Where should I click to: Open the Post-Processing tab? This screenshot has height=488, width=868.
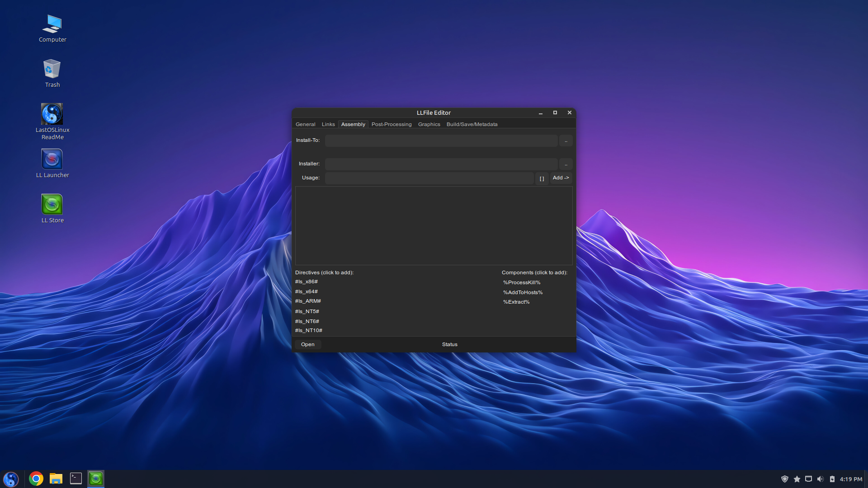tap(392, 124)
